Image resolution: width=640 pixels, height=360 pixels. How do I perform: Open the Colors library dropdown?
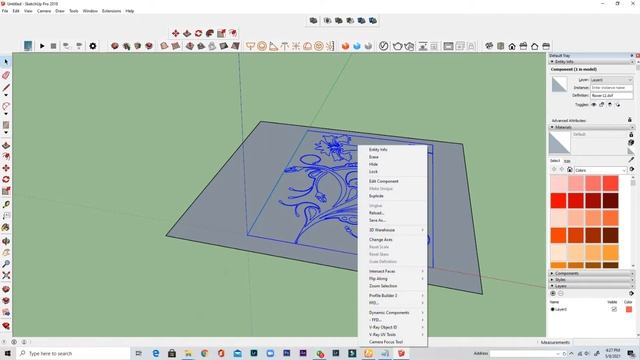pyautogui.click(x=600, y=170)
